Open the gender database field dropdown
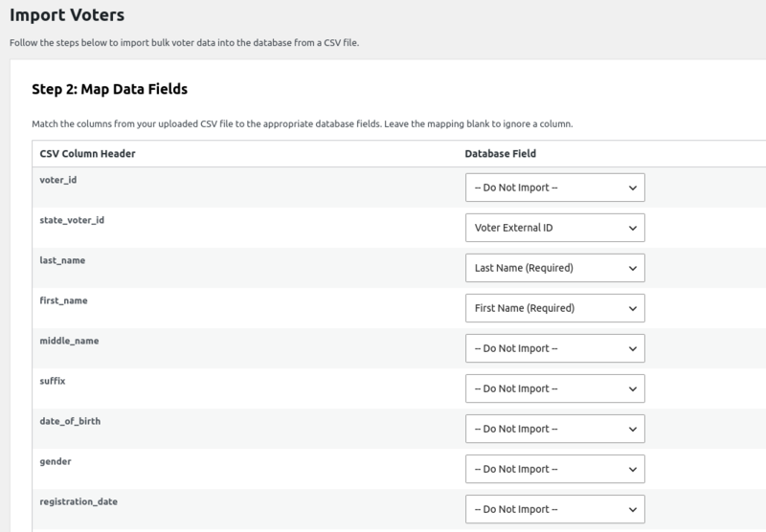 click(x=555, y=469)
